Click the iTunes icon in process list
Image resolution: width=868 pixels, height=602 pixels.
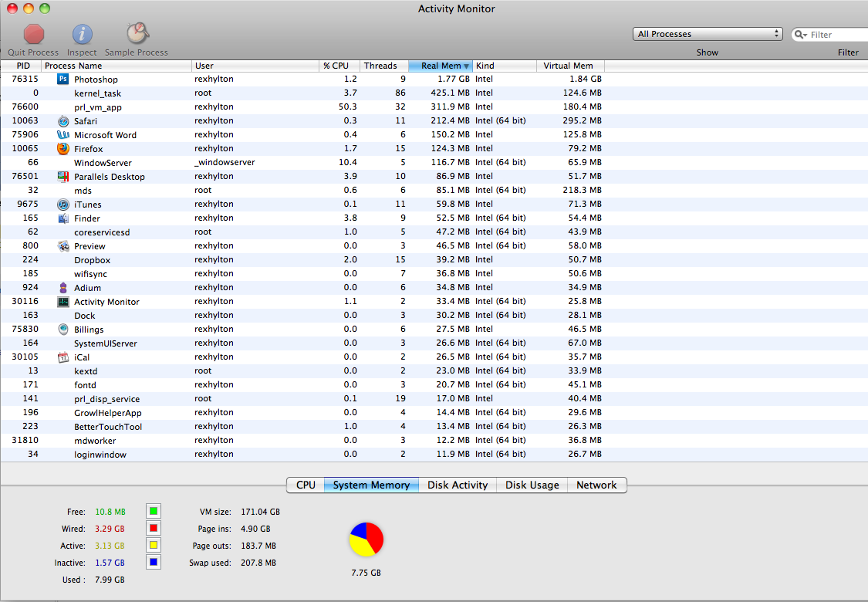(63, 205)
